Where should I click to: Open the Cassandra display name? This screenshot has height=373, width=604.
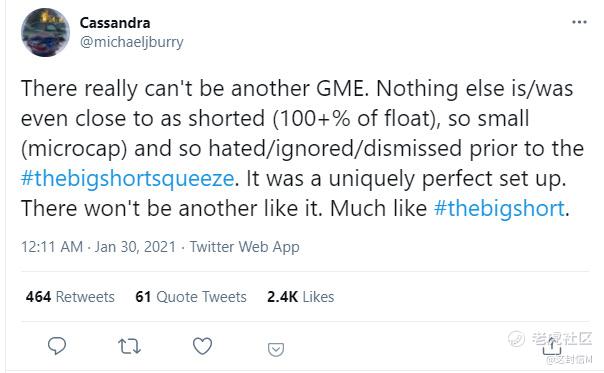[115, 23]
